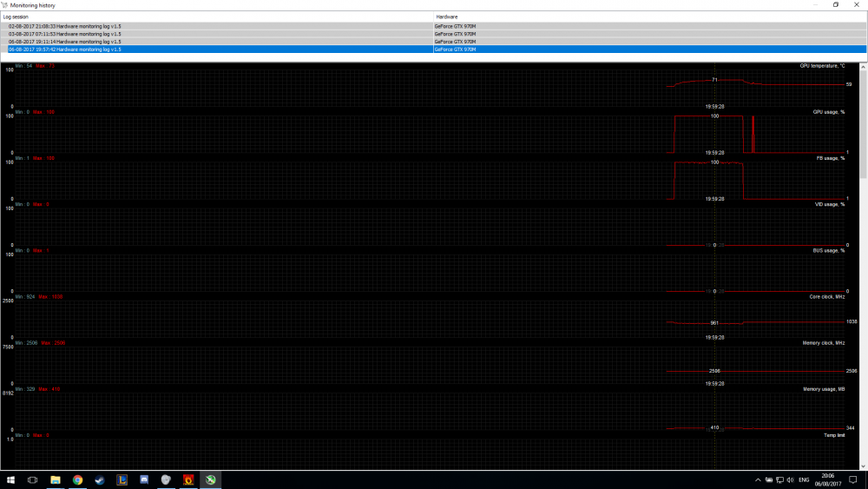This screenshot has height=489, width=868.
Task: Click the Hardware column header
Action: pyautogui.click(x=650, y=17)
